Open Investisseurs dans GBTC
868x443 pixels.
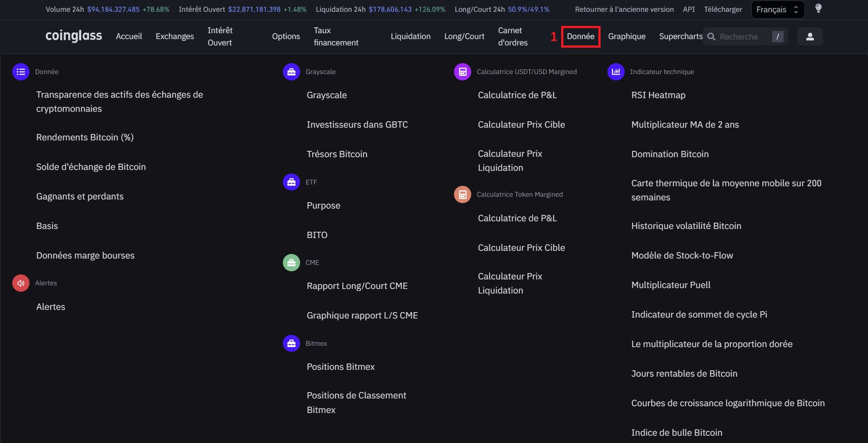357,124
